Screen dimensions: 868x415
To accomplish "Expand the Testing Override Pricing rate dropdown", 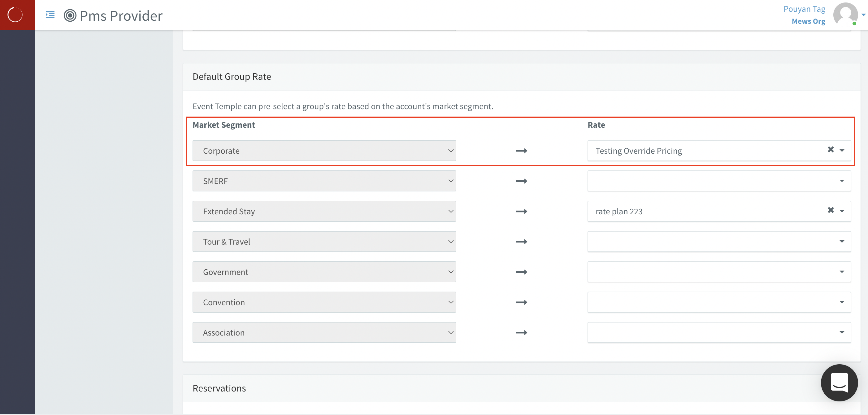I will pos(842,151).
